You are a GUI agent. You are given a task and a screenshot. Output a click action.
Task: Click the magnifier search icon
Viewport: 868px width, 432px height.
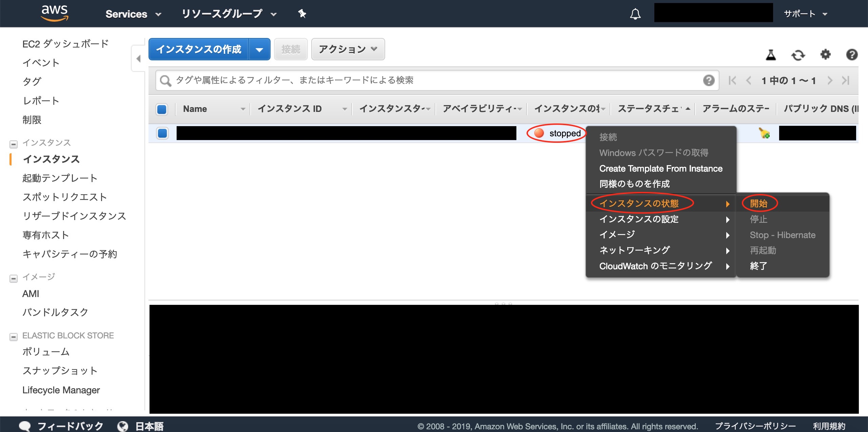(x=165, y=81)
